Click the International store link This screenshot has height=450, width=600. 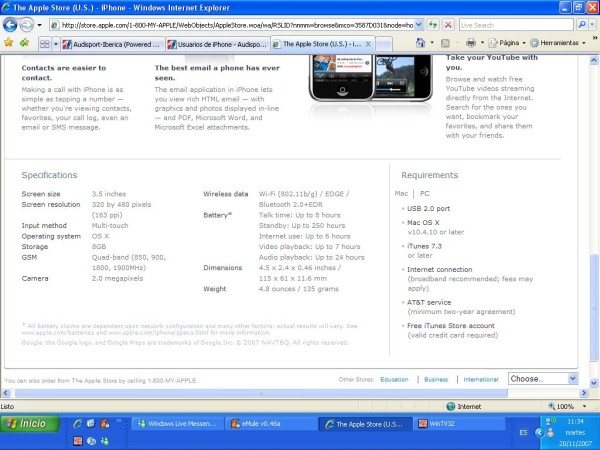(481, 380)
